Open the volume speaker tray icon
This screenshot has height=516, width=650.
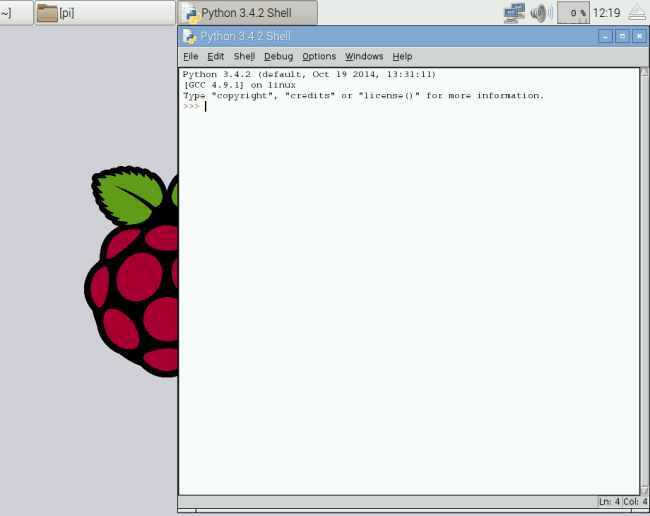click(541, 13)
